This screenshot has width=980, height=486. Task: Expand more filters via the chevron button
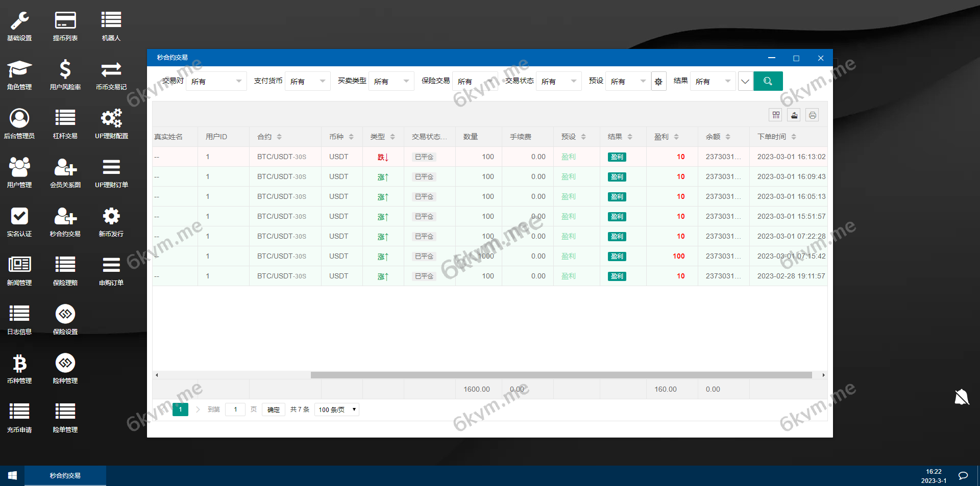click(x=745, y=81)
